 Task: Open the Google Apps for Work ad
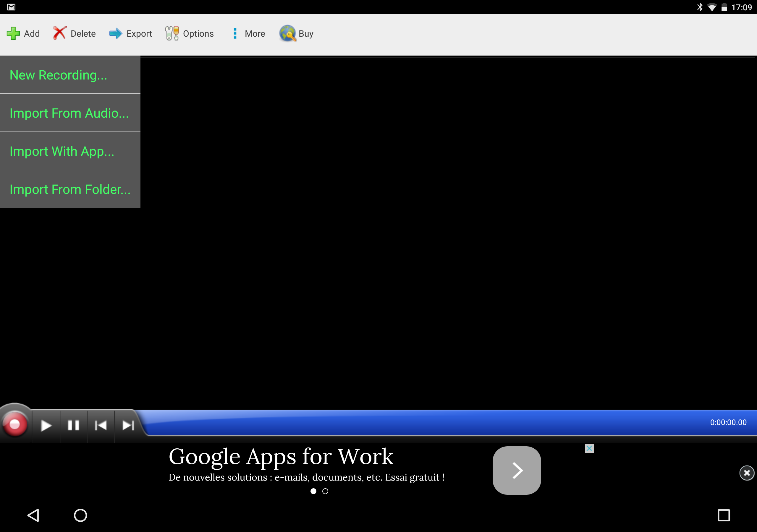click(281, 457)
